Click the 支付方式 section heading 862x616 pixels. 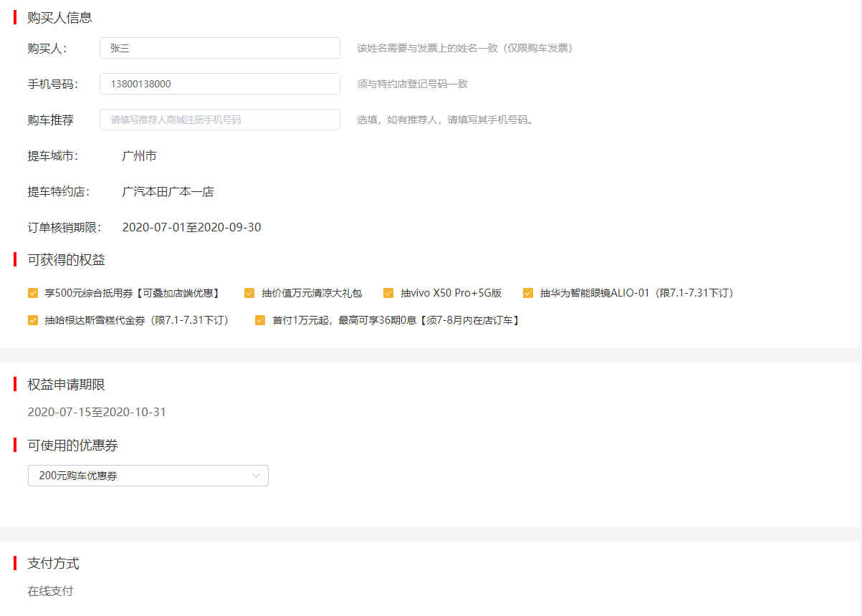point(53,564)
